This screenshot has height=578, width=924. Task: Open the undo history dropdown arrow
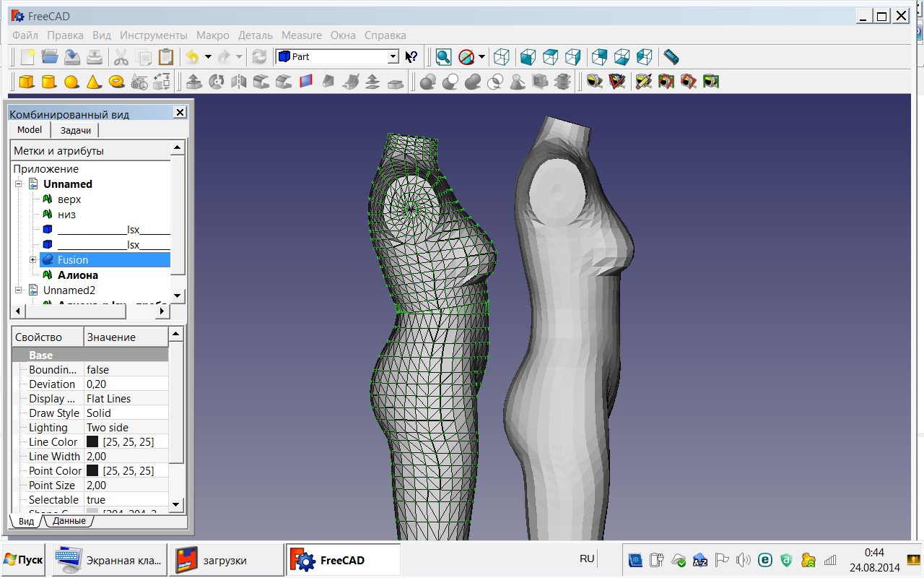[x=208, y=57]
